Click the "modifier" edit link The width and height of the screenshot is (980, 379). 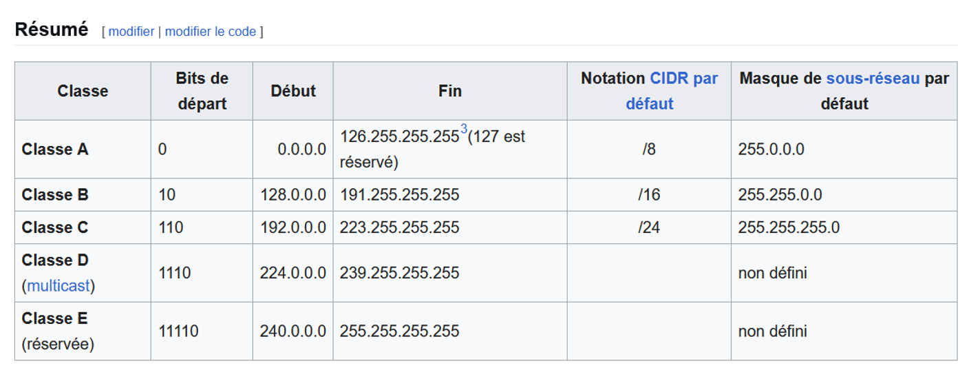(x=131, y=32)
